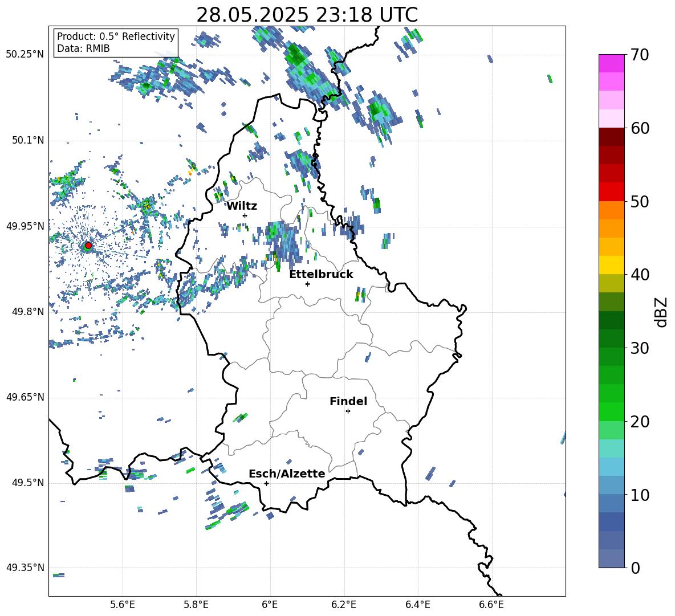The height and width of the screenshot is (616, 675).
Task: Click the magenta top swatch of the colorbar
Action: 612,63
